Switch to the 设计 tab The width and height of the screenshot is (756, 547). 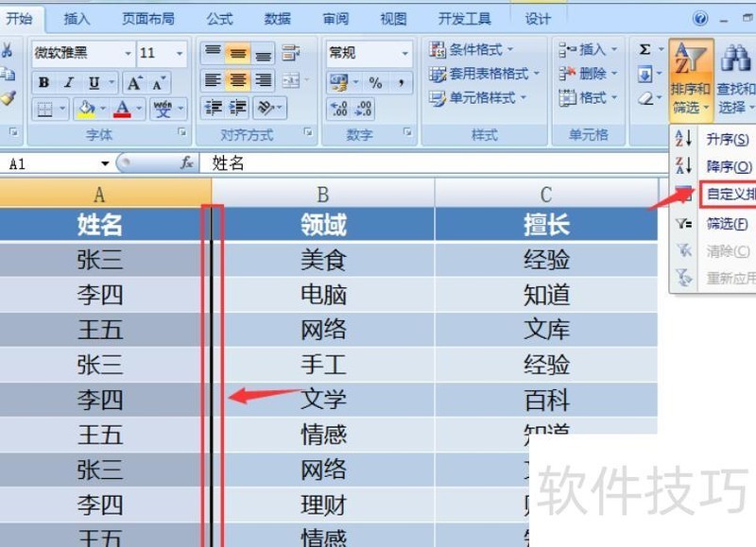[537, 19]
